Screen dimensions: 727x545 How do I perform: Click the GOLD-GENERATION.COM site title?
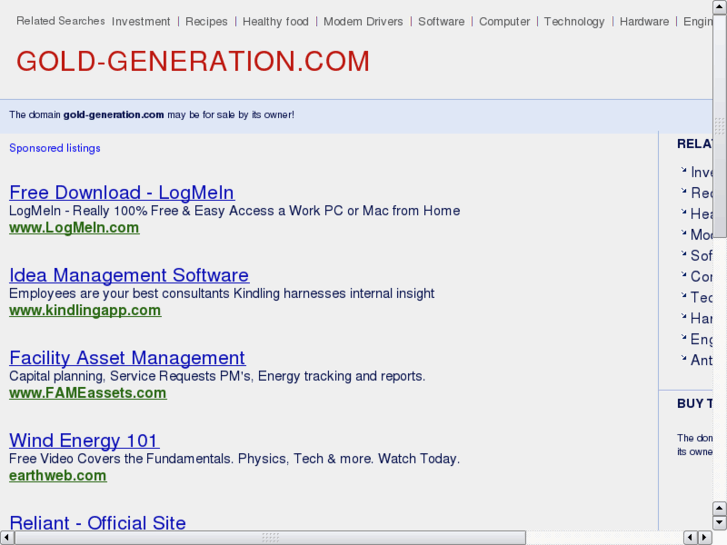coord(193,61)
